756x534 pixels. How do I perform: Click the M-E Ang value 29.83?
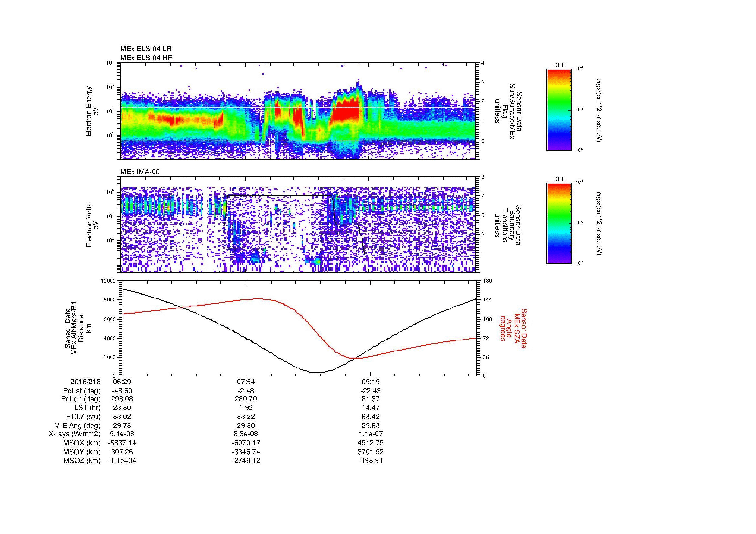coord(371,426)
